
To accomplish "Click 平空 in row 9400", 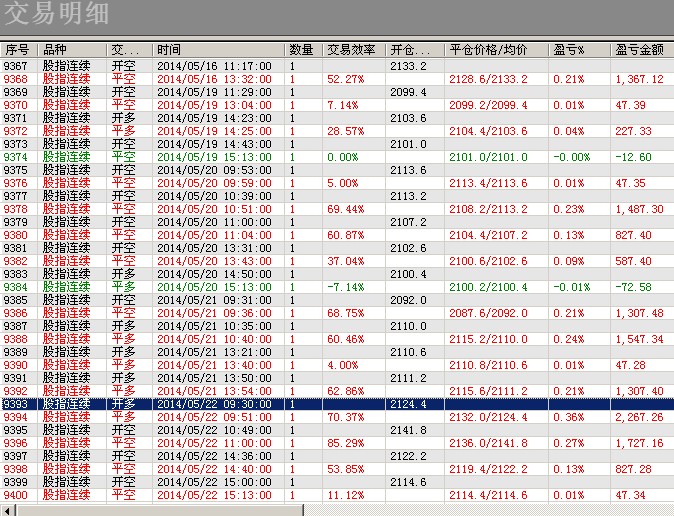I will click(x=123, y=495).
